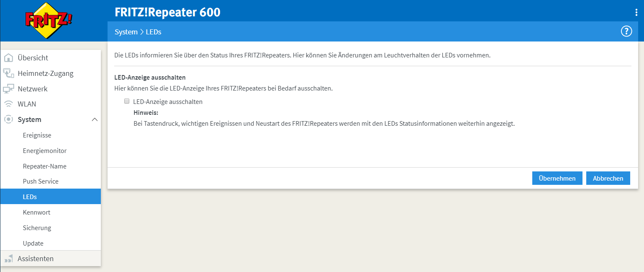The image size is (644, 272).
Task: Click the System circle icon
Action: coord(8,119)
